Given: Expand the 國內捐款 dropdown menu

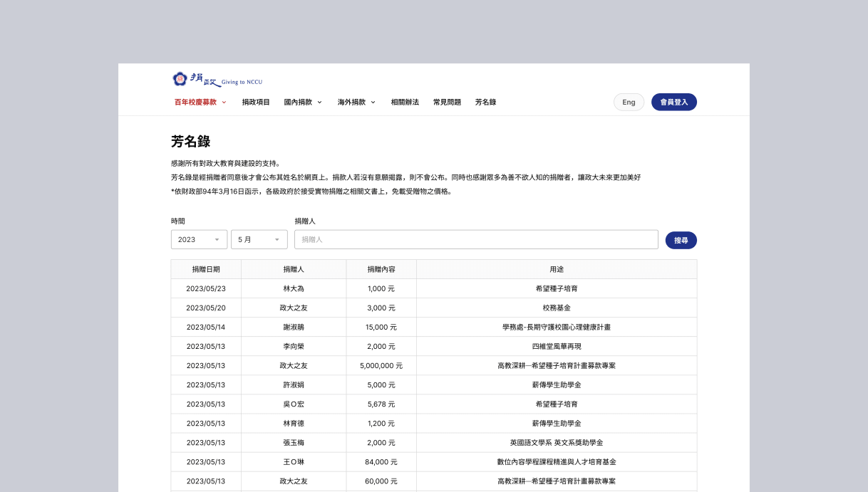Looking at the screenshot, I should (303, 102).
